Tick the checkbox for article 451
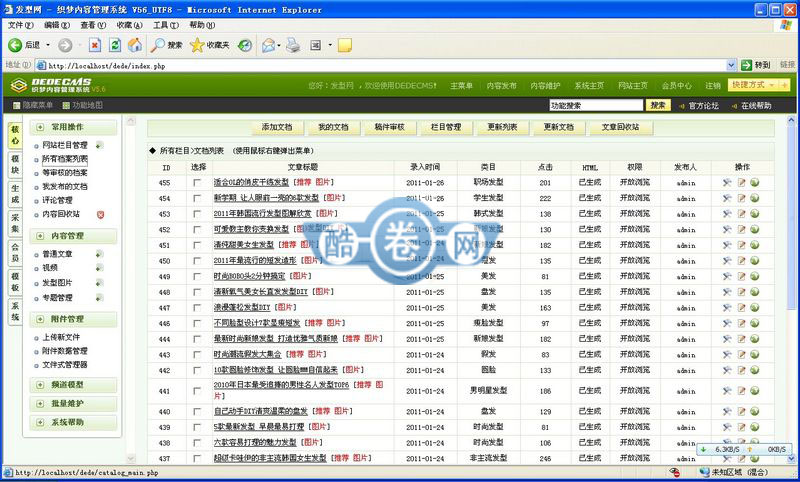The width and height of the screenshot is (800, 482). 197,245
